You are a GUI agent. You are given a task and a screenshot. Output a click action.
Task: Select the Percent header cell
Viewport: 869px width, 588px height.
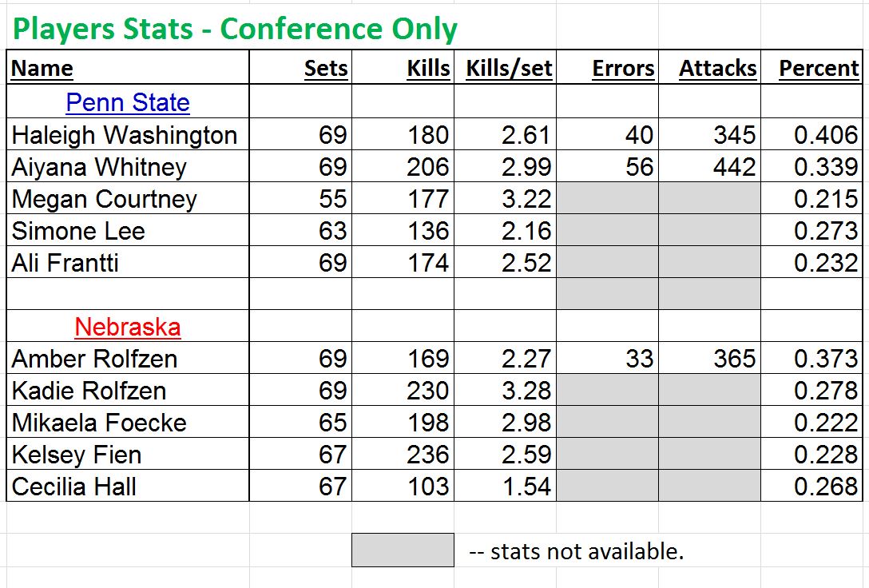point(811,68)
